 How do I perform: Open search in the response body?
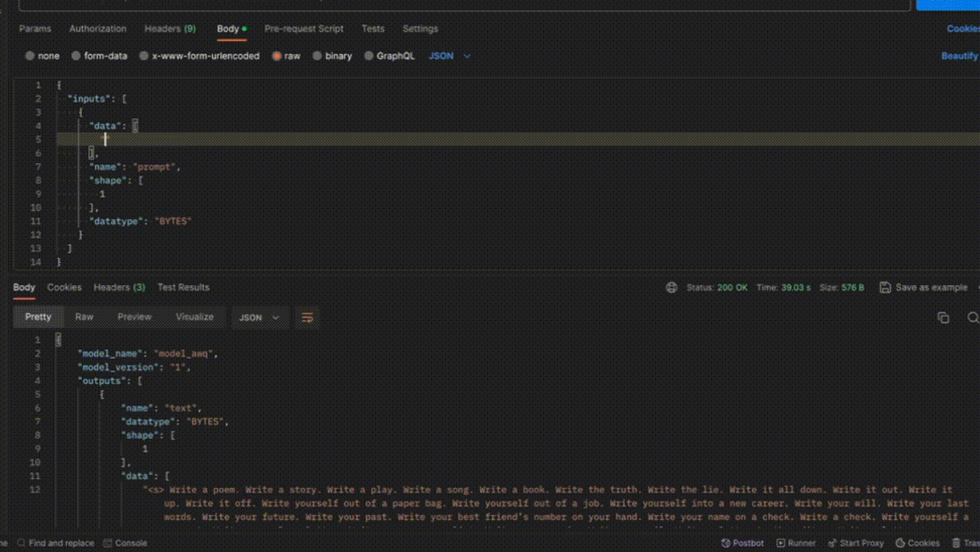972,317
